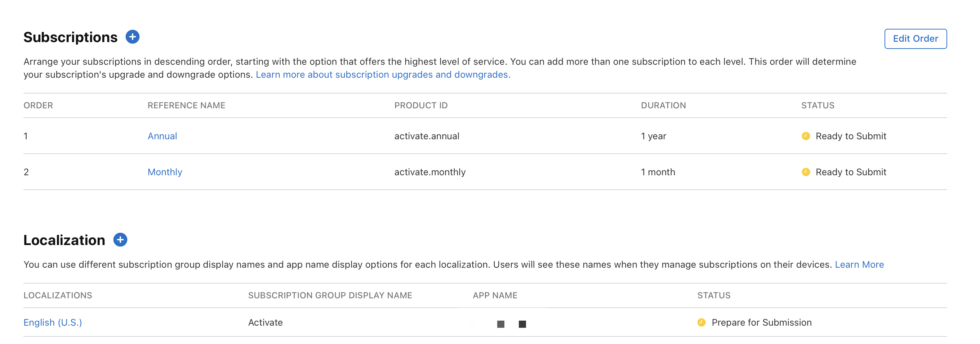
Task: Click the Activate group display name
Action: point(265,322)
